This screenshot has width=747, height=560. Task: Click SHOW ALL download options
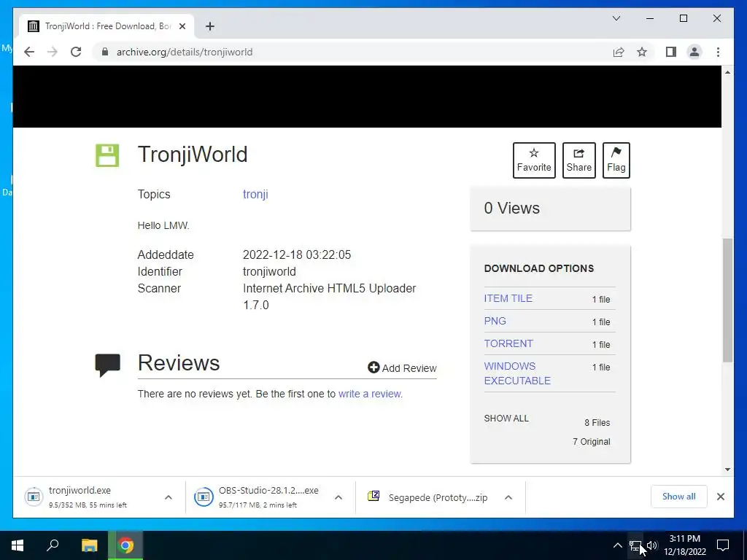click(506, 418)
